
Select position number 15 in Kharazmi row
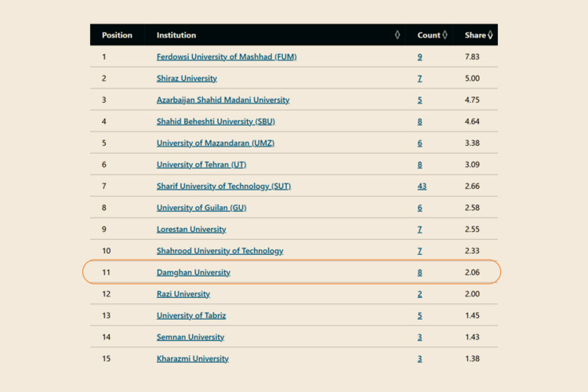[x=106, y=358]
